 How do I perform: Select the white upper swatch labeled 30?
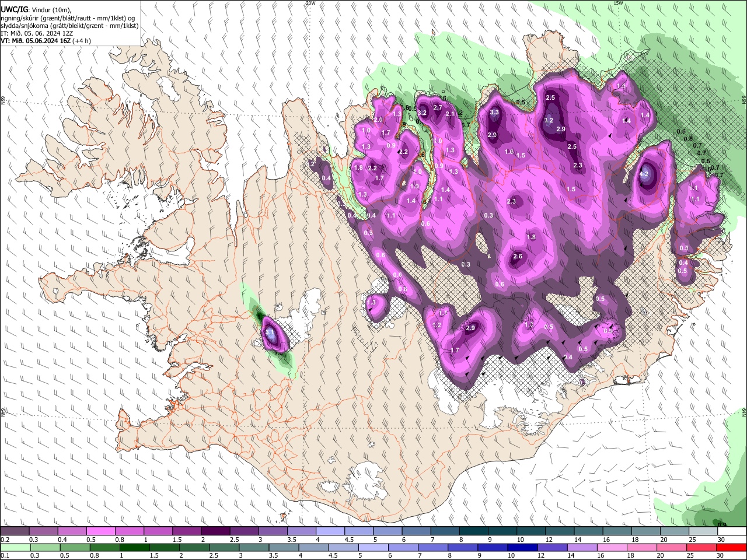pyautogui.click(x=732, y=531)
